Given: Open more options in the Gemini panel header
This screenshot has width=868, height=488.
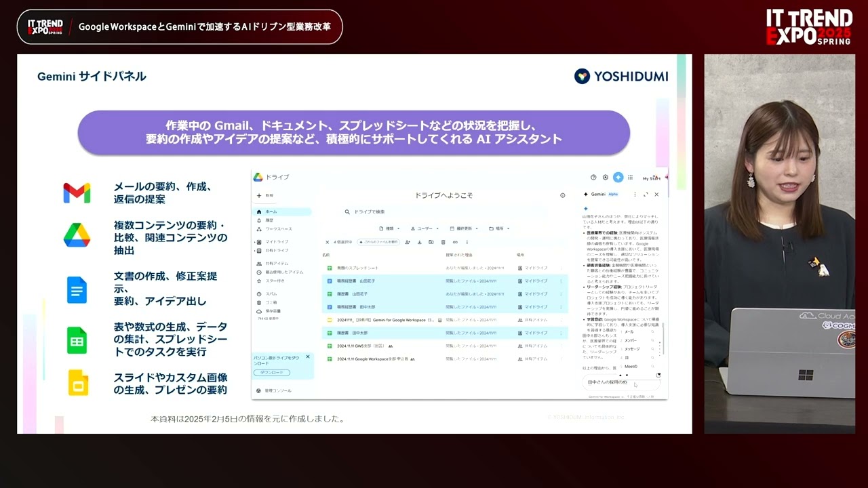Looking at the screenshot, I should click(635, 194).
